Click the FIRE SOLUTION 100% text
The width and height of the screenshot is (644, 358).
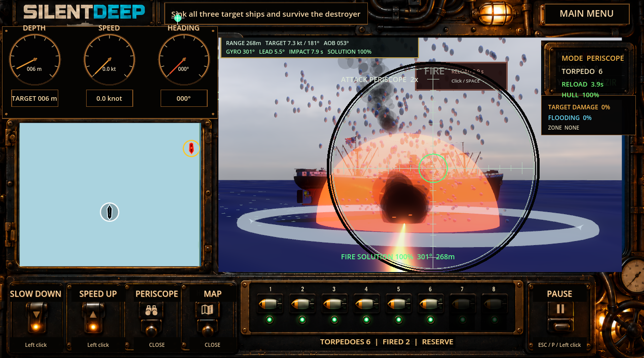tap(377, 257)
